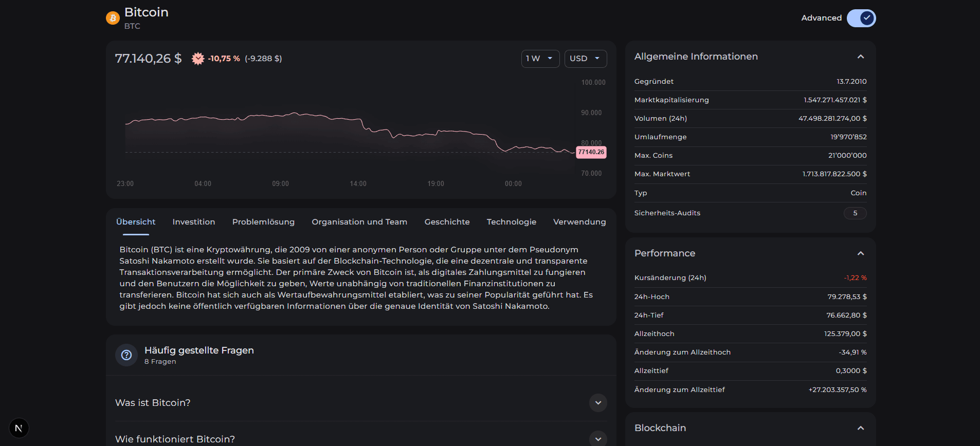This screenshot has width=980, height=446.
Task: Click the red price-drop badge icon
Action: coord(198,59)
